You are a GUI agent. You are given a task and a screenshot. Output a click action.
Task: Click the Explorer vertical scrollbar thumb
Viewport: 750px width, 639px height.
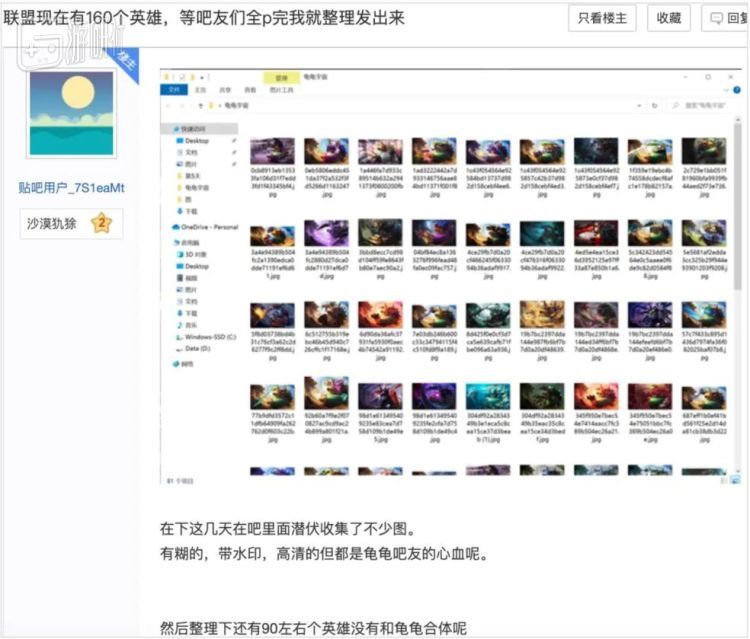(737, 206)
